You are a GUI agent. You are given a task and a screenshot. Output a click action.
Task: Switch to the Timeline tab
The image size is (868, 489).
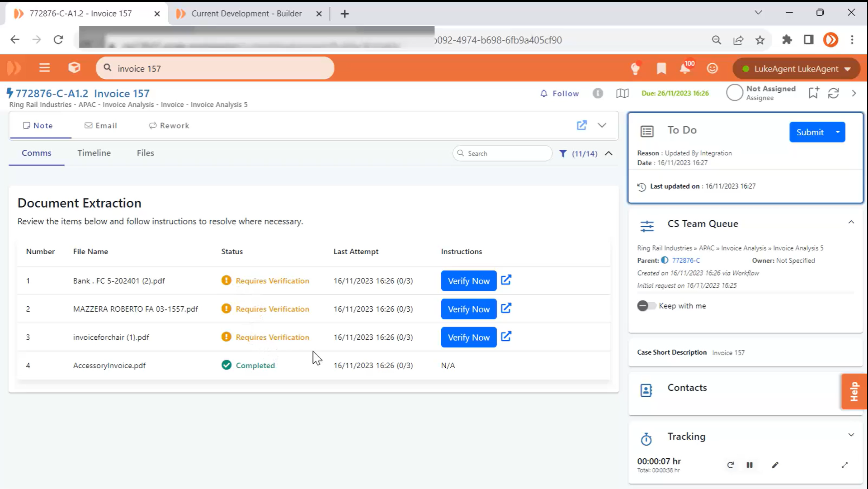[94, 153]
